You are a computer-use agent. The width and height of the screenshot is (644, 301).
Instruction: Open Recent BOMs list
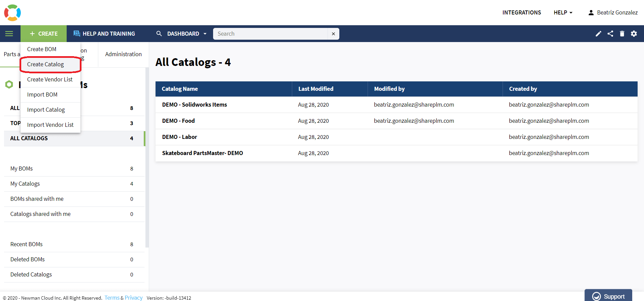point(74,244)
